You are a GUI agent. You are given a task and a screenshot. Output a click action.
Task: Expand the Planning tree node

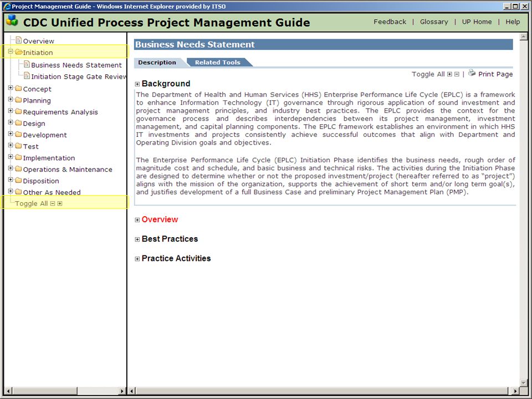pos(11,99)
